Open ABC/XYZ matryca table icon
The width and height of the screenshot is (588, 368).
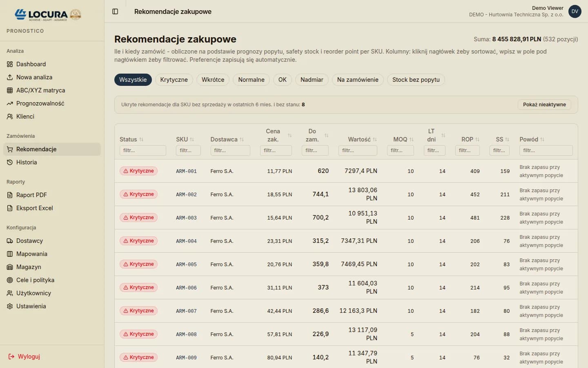coord(10,90)
